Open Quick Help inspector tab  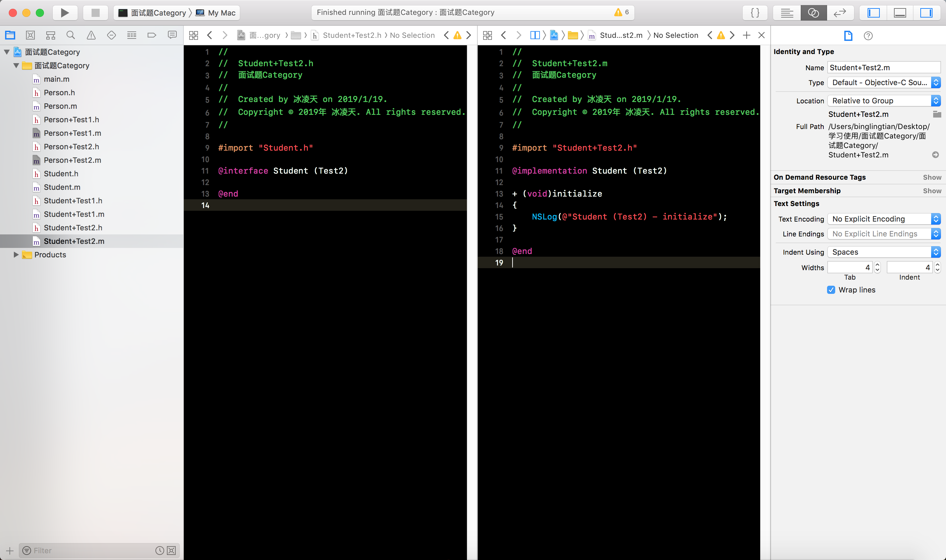pos(868,36)
